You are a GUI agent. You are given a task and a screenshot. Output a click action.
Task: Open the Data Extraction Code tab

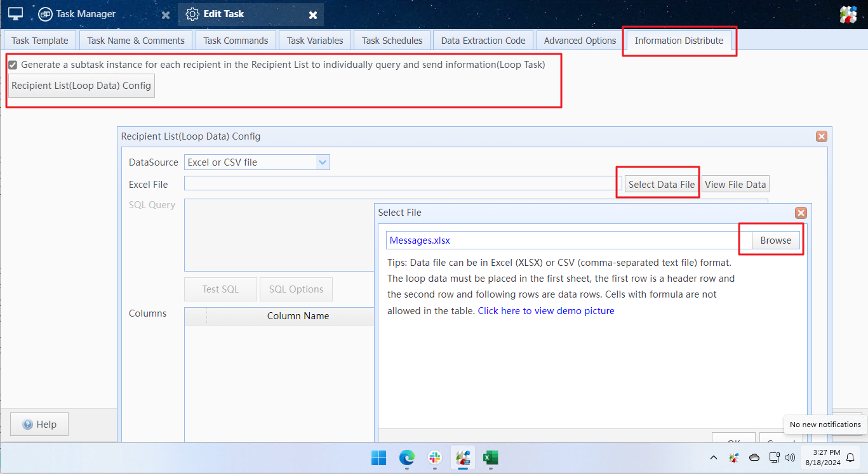pyautogui.click(x=483, y=41)
